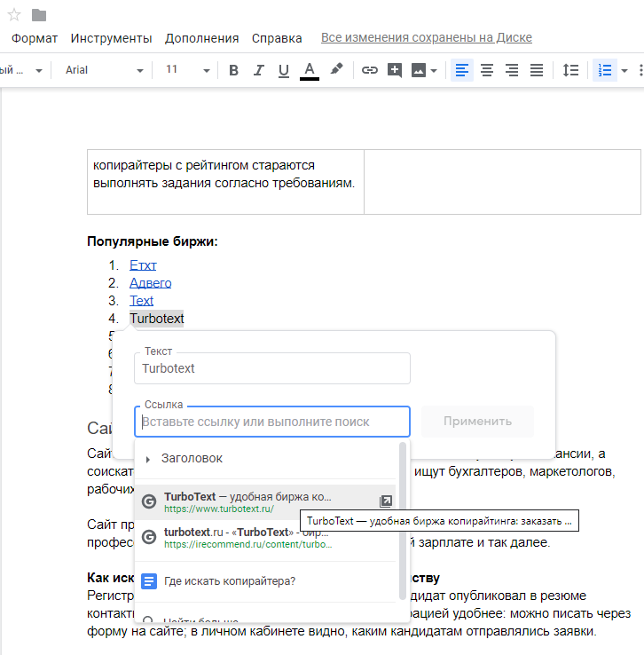Open the line spacing options
The width and height of the screenshot is (644, 655).
coord(570,70)
